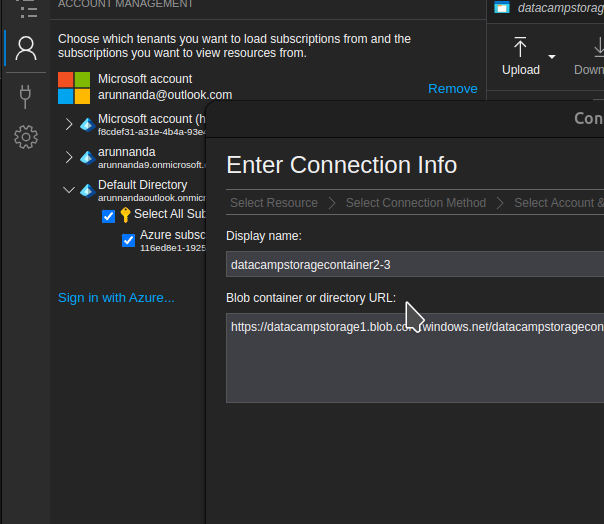Click the Connect plug icon in sidebar
604x524 pixels.
click(26, 95)
